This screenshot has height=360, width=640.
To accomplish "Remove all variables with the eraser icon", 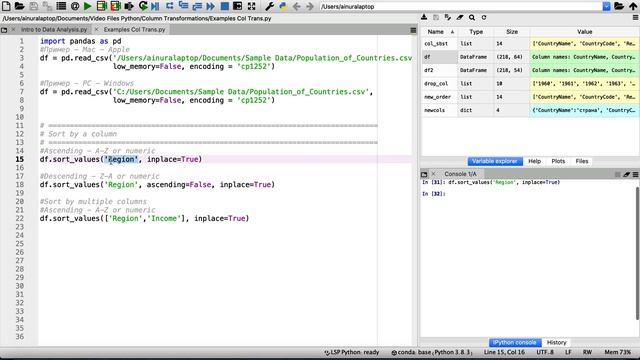I will (460, 18).
